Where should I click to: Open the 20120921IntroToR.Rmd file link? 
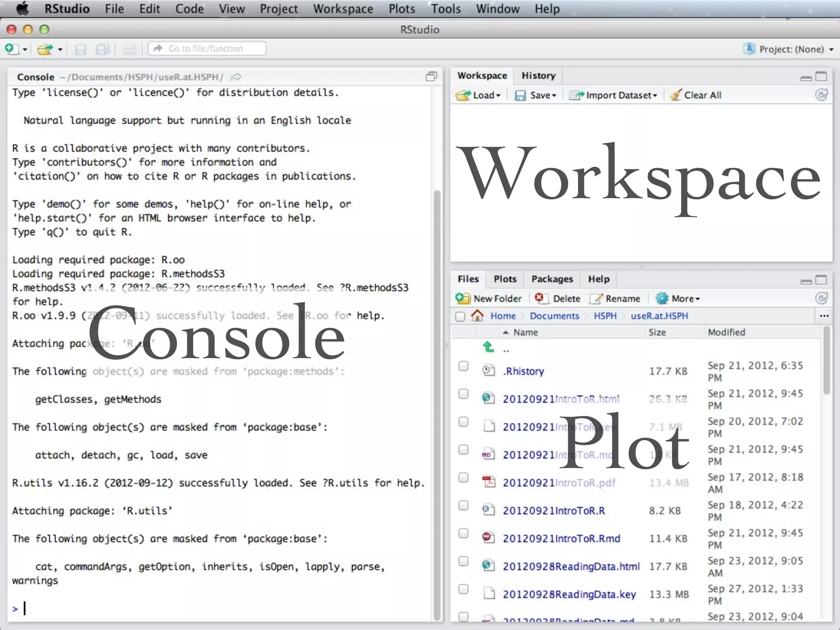point(562,539)
